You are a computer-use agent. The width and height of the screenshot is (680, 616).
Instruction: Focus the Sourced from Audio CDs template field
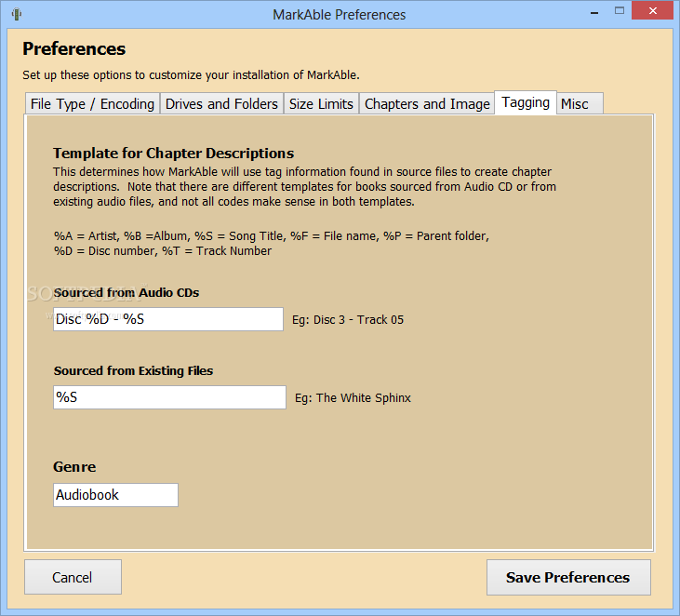168,319
